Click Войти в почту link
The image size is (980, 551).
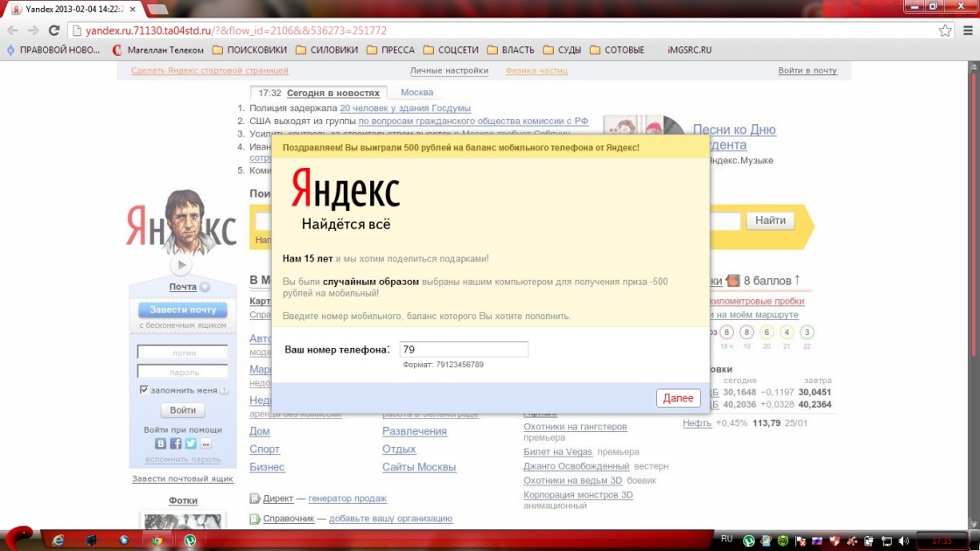(807, 71)
